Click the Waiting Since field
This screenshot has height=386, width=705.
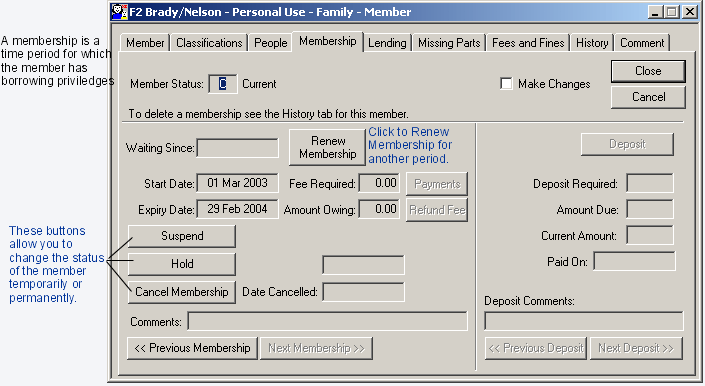(x=237, y=148)
